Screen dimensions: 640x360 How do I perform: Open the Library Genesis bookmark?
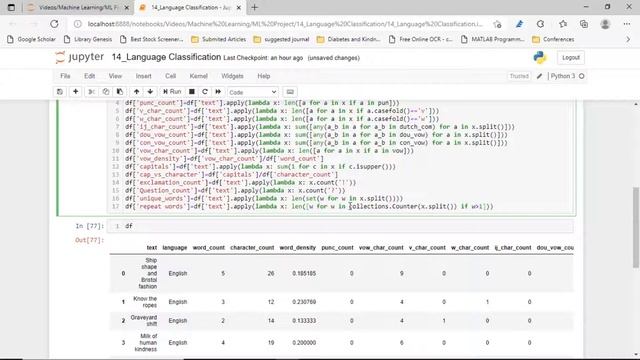88,40
